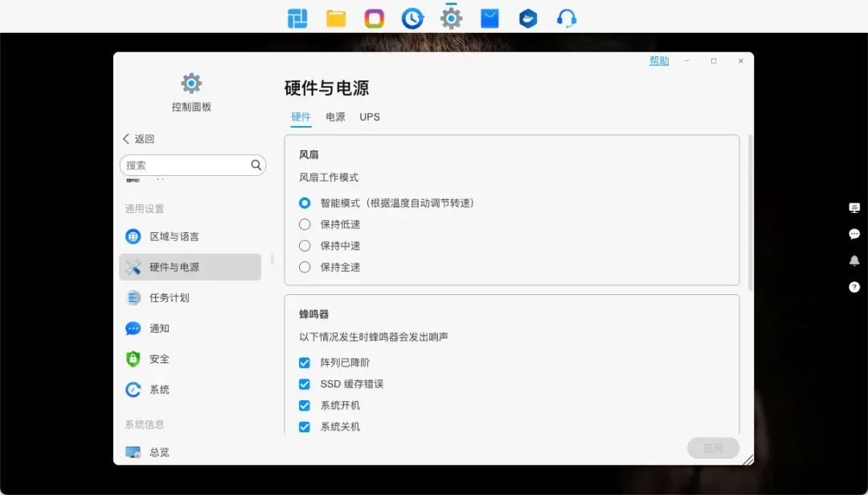
Task: Open the App Center shopping bag icon
Action: click(x=489, y=18)
